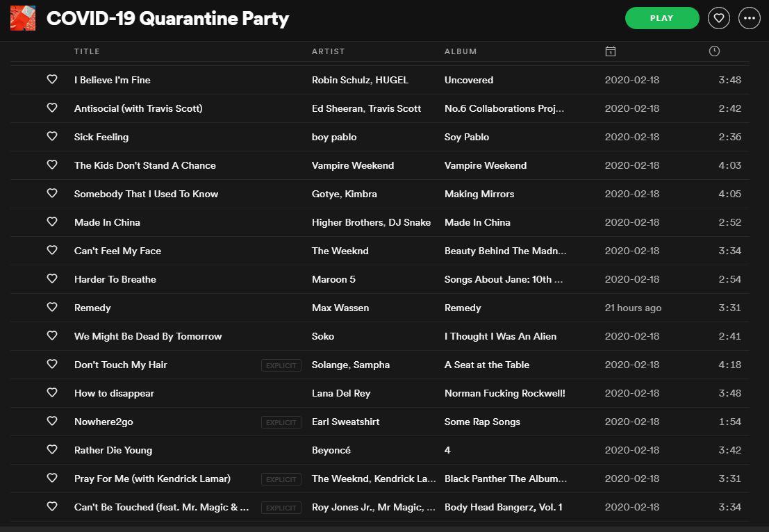Heart the track Rather Die Young
This screenshot has height=532, width=769.
point(52,449)
